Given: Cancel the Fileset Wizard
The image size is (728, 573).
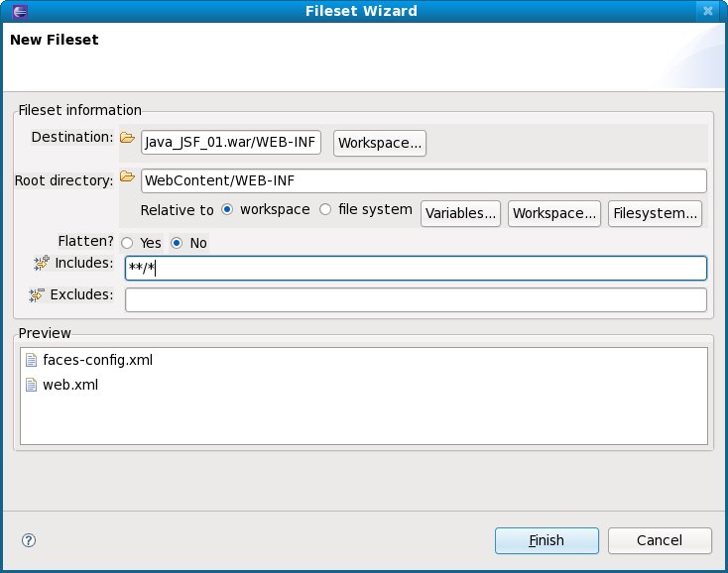Looking at the screenshot, I should coord(660,540).
